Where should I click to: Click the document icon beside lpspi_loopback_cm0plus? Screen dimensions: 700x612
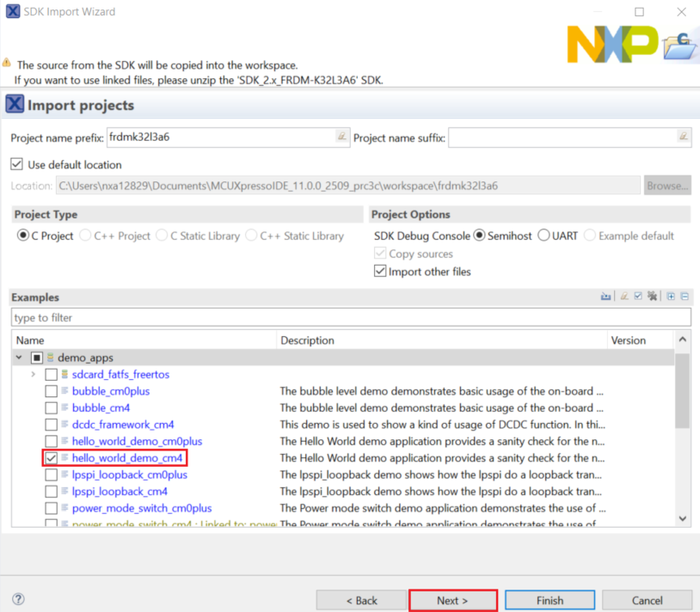tap(64, 474)
